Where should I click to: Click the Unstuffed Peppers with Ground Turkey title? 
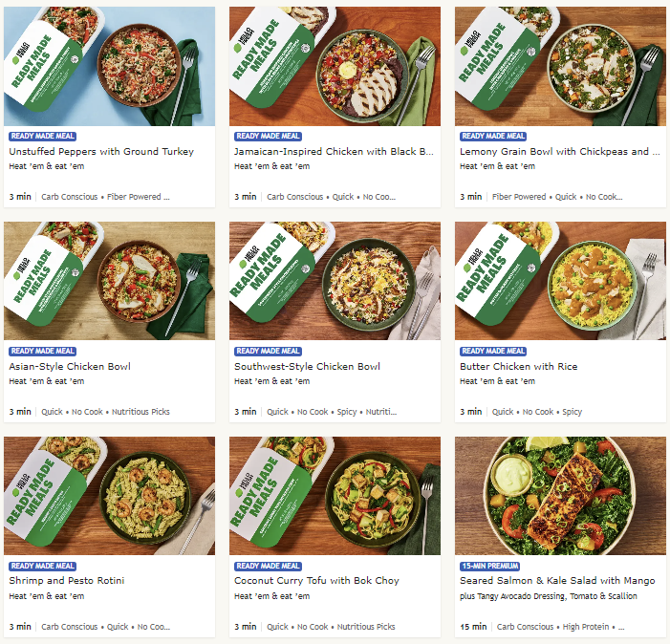click(x=101, y=152)
